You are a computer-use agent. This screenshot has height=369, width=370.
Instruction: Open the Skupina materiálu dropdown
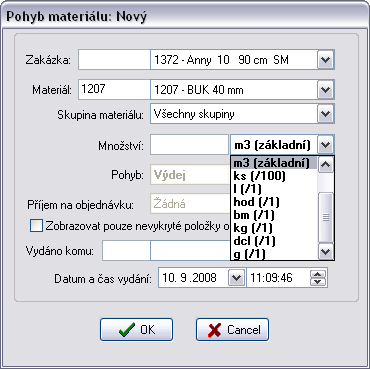click(x=325, y=114)
